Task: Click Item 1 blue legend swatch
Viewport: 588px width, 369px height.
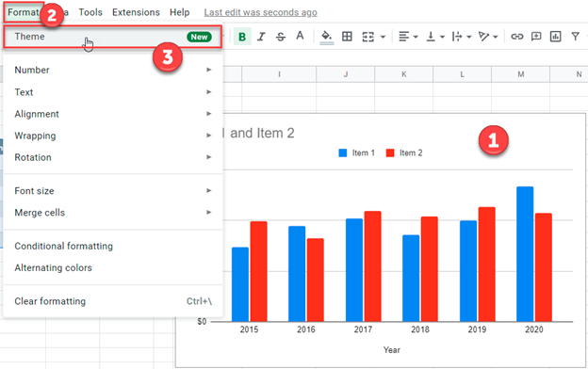Action: pos(343,152)
